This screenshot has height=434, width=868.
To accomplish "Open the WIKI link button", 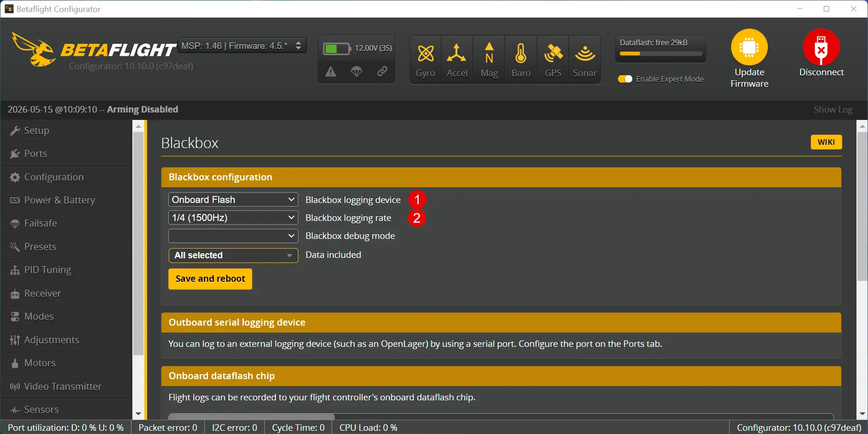I will click(x=826, y=142).
